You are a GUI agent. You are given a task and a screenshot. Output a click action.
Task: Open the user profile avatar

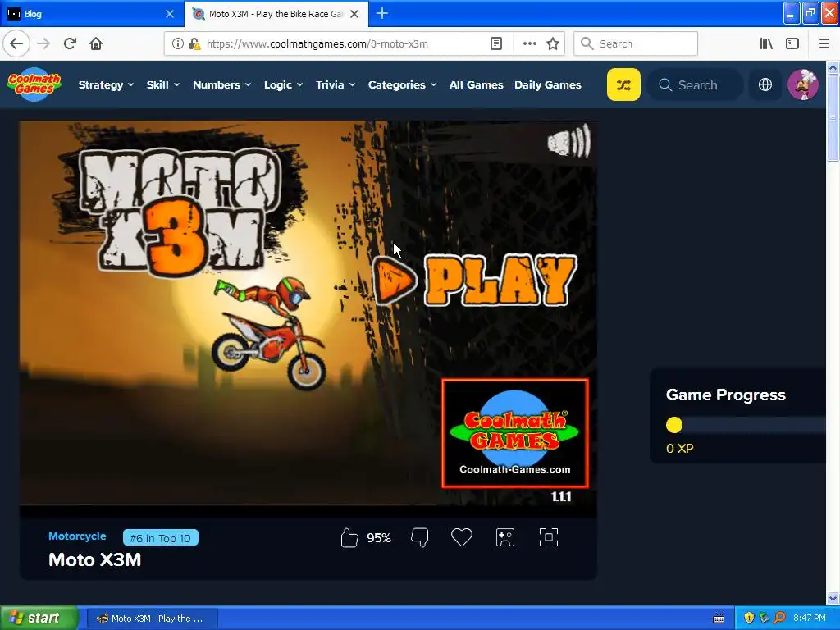pyautogui.click(x=802, y=84)
